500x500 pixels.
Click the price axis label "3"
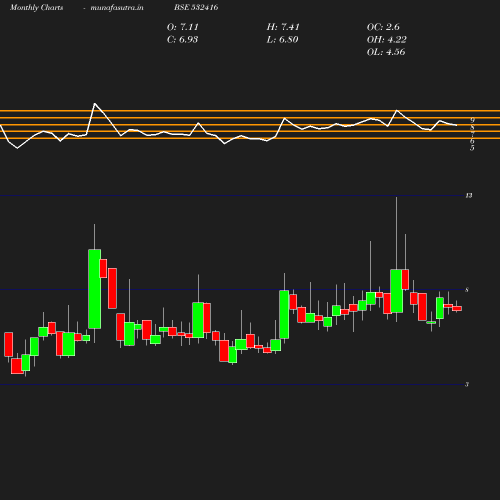[467, 385]
